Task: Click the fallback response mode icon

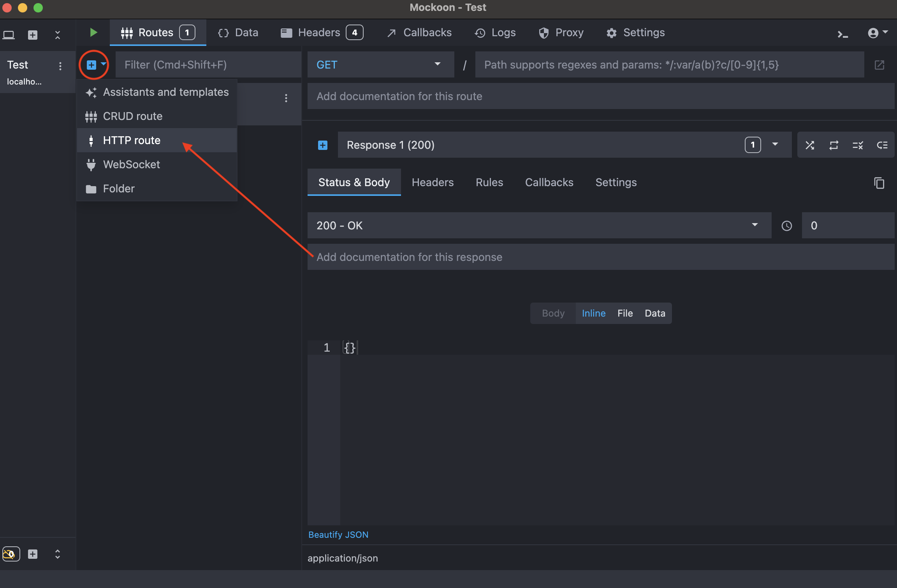Action: pyautogui.click(x=882, y=145)
